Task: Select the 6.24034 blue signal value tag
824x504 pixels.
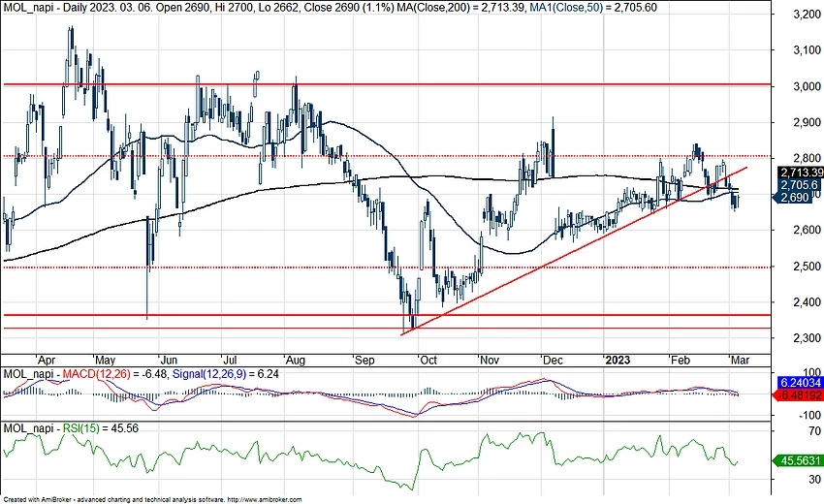Action: (800, 383)
